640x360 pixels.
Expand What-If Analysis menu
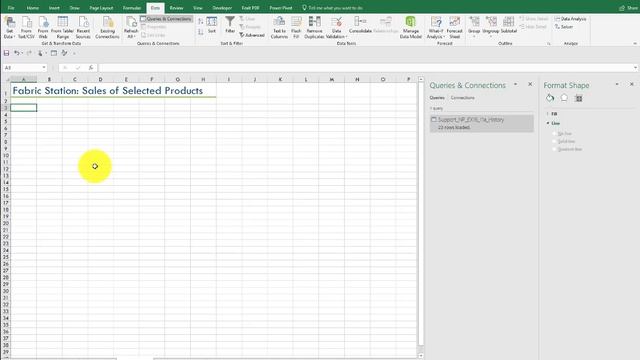pos(436,28)
